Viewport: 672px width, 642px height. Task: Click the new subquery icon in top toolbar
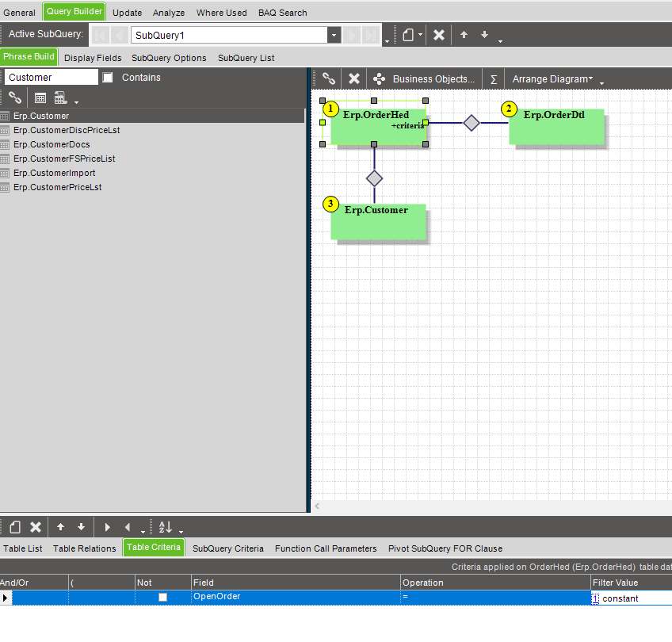408,35
